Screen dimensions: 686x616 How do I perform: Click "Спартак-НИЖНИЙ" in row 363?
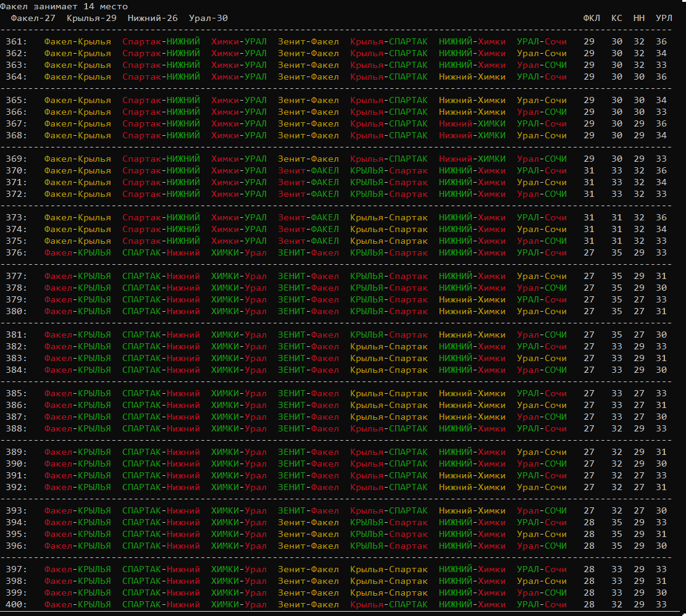click(161, 65)
